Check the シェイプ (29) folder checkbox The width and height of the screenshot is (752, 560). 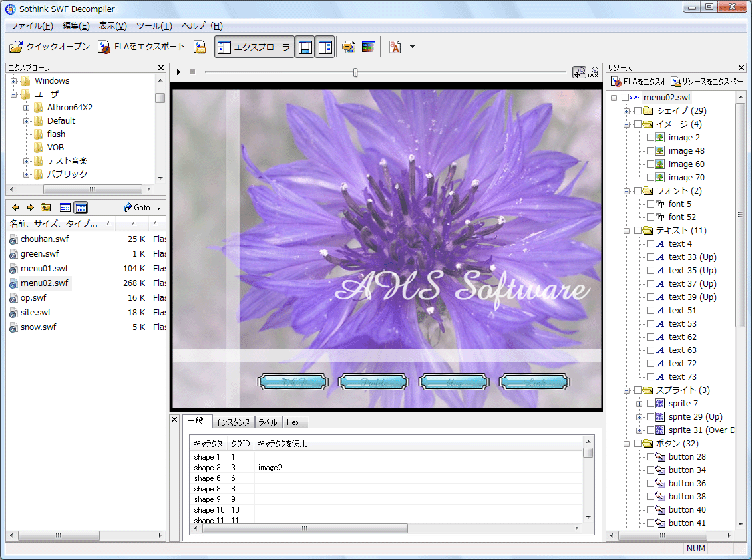(x=638, y=111)
